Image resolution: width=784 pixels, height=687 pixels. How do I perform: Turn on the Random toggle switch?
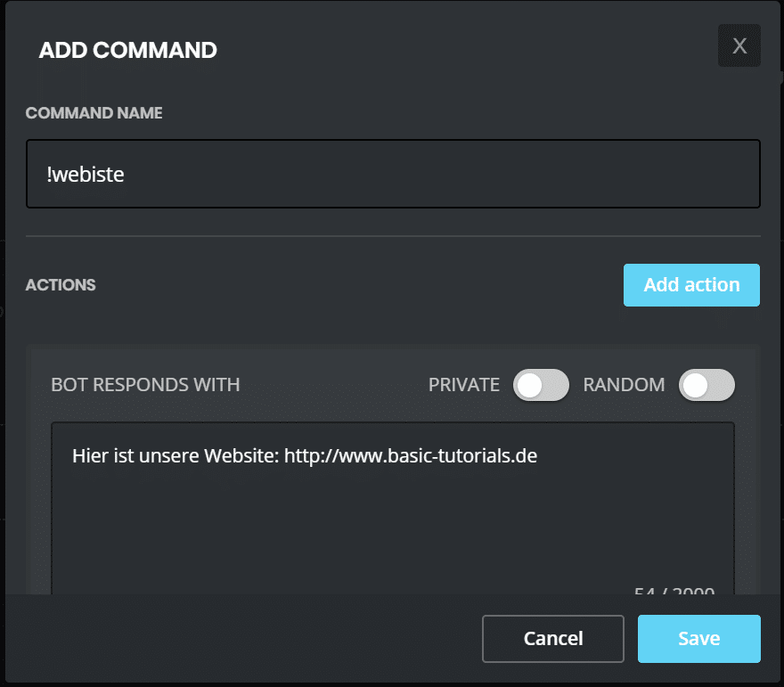tap(706, 385)
